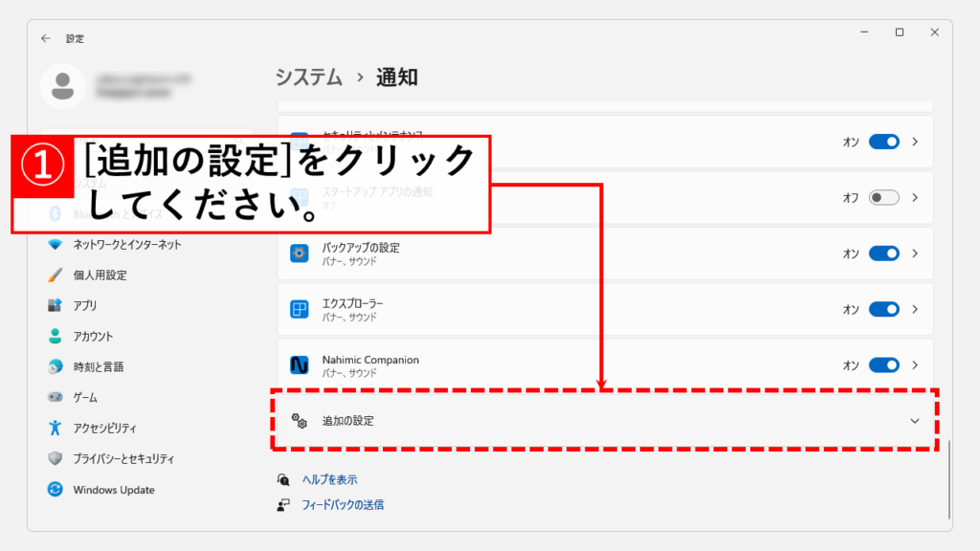Open ネットワークとインターネット in sidebar
Screen dimensions: 980x551
(126, 245)
